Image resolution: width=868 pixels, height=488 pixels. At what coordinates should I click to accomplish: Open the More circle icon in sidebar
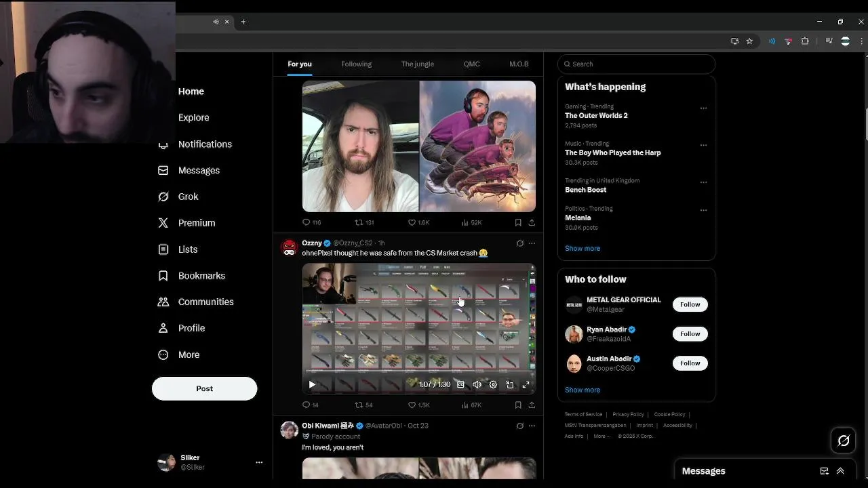coord(163,354)
